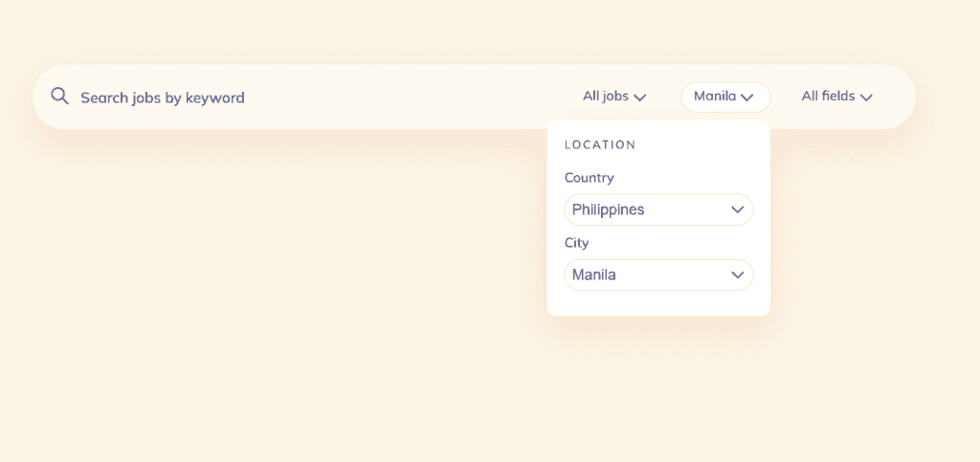The width and height of the screenshot is (980, 462).
Task: Click the LOCATION heading in the popup
Action: [x=600, y=145]
